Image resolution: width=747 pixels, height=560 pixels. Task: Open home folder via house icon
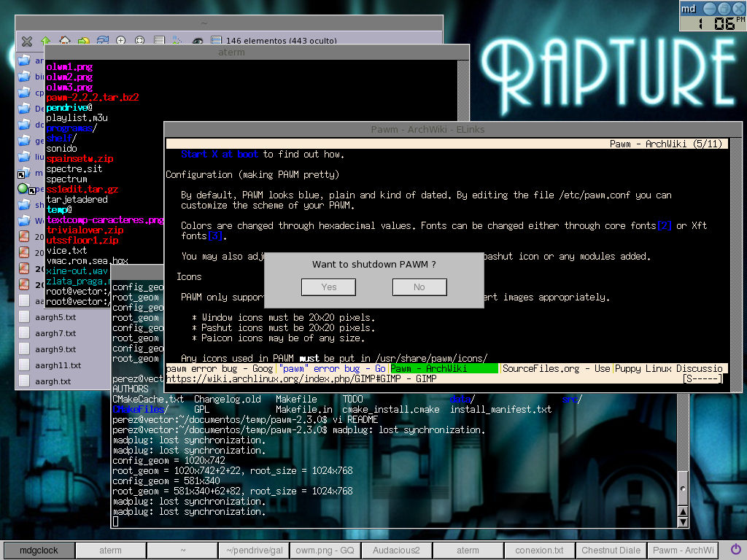[x=65, y=41]
